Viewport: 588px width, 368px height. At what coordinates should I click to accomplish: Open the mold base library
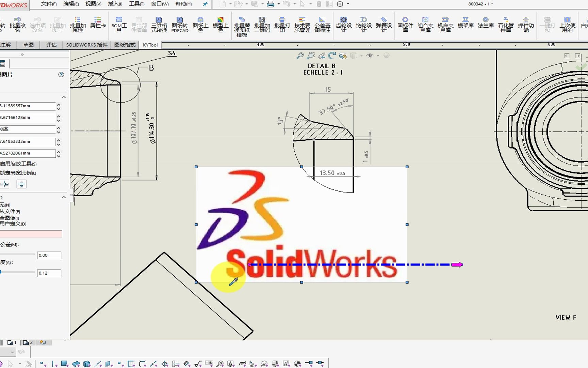[465, 22]
